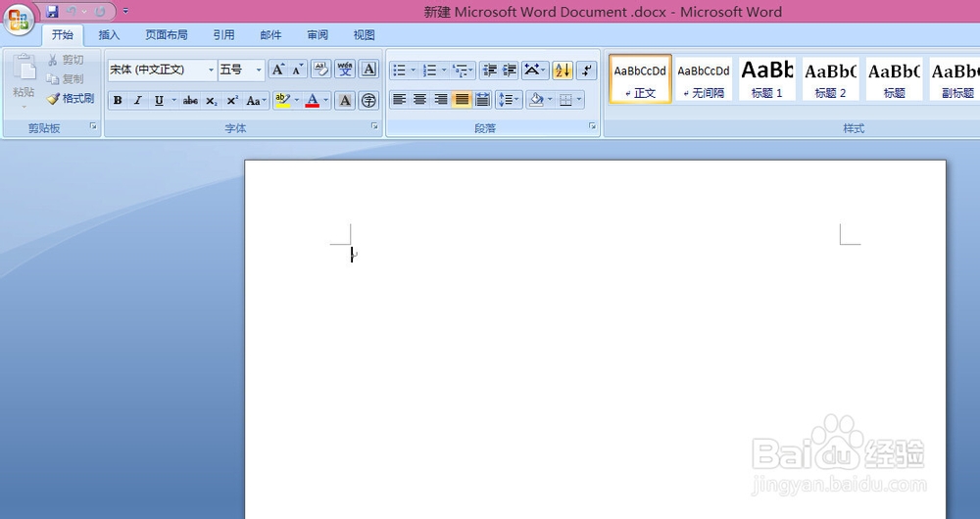Toggle strikethrough abc formatting
The image size is (980, 519).
(191, 100)
